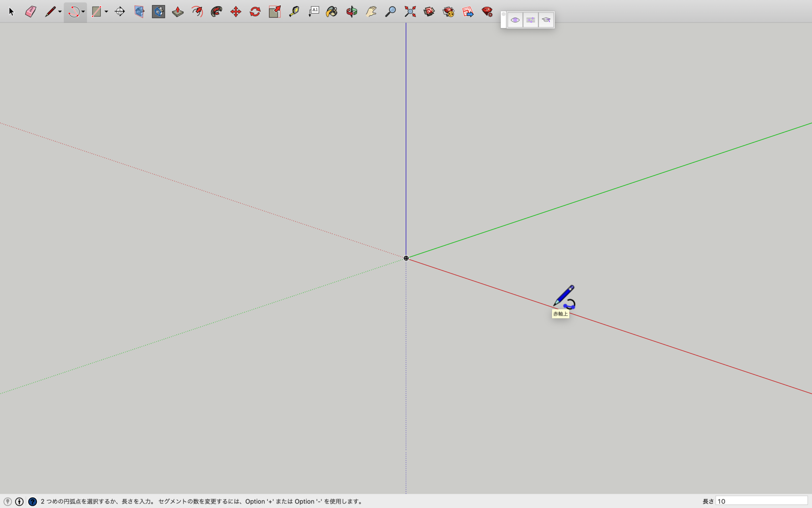Toggle the eye visibility panel button
Viewport: 812px width, 508px height.
point(515,20)
